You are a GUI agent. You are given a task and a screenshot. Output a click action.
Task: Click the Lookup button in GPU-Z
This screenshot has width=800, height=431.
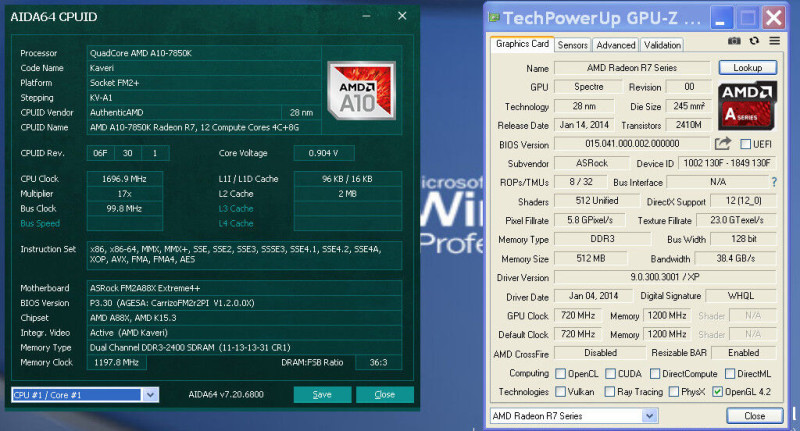pos(747,67)
